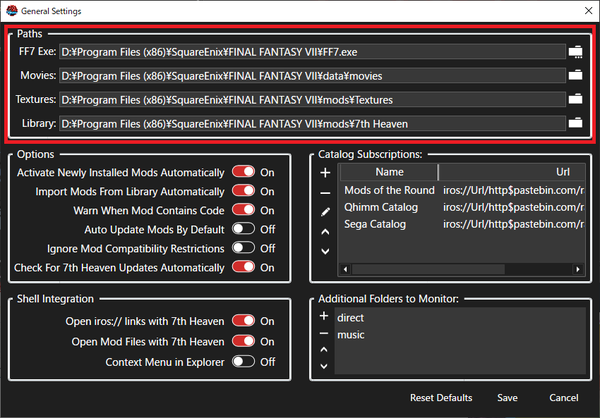Remove the selected catalog subscription
600x418 pixels.
(x=325, y=193)
